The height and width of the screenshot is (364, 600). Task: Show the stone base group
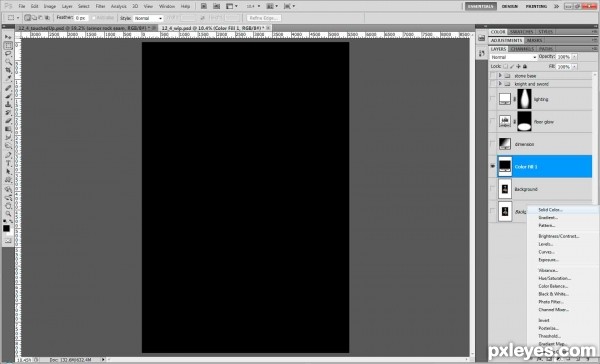pyautogui.click(x=492, y=76)
